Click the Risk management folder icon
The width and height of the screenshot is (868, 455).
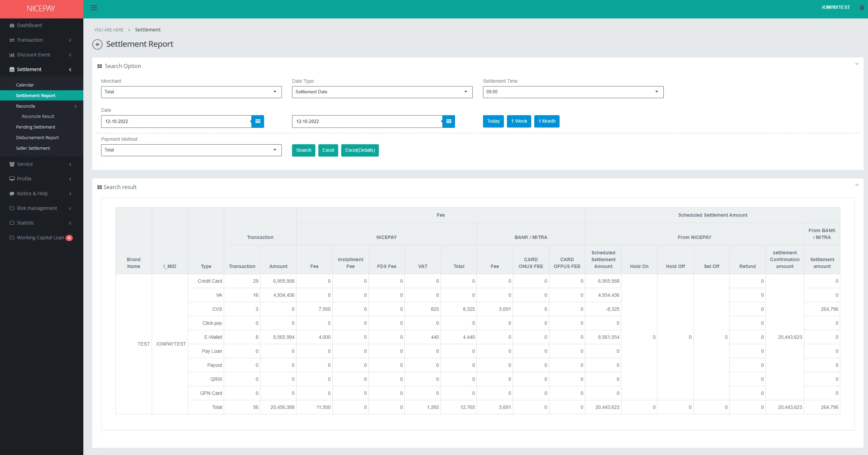coord(12,208)
